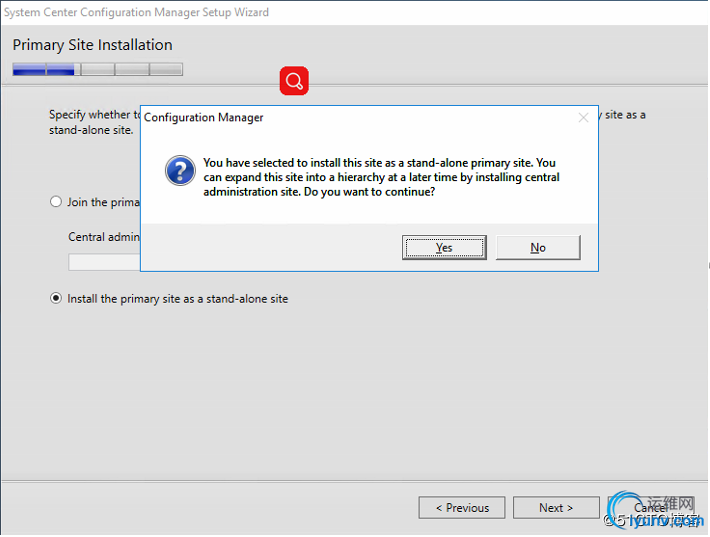710x537 pixels.
Task: Click the setup progress bar
Action: [98, 69]
